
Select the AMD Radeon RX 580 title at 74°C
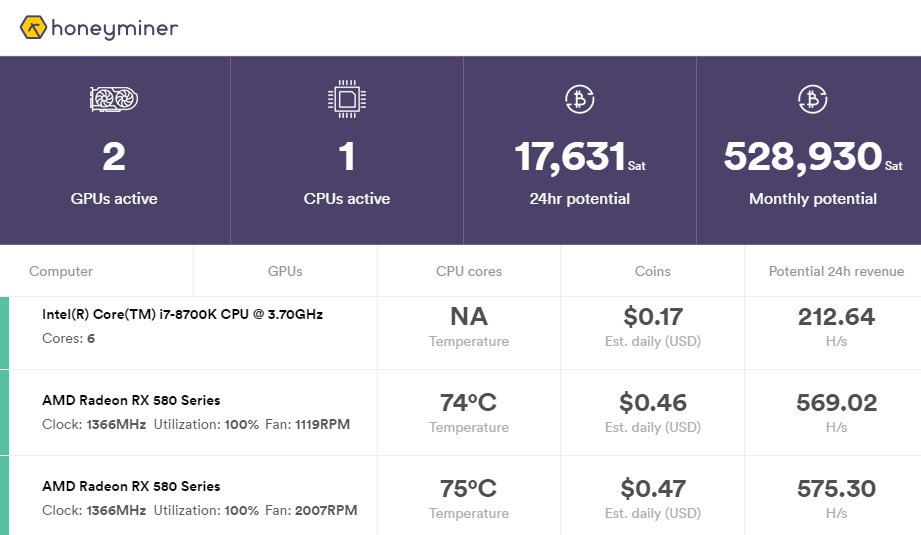(x=131, y=401)
